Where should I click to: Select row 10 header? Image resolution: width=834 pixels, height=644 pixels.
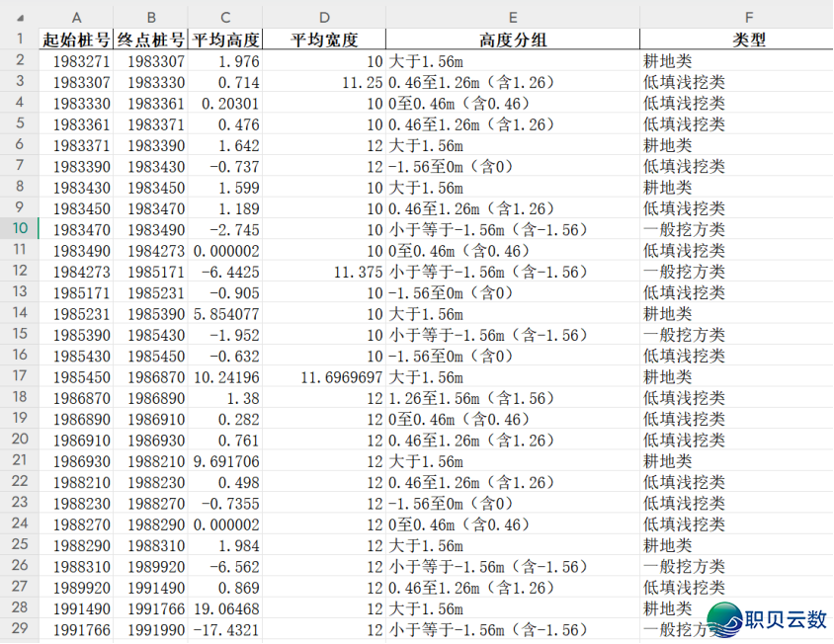(x=20, y=228)
